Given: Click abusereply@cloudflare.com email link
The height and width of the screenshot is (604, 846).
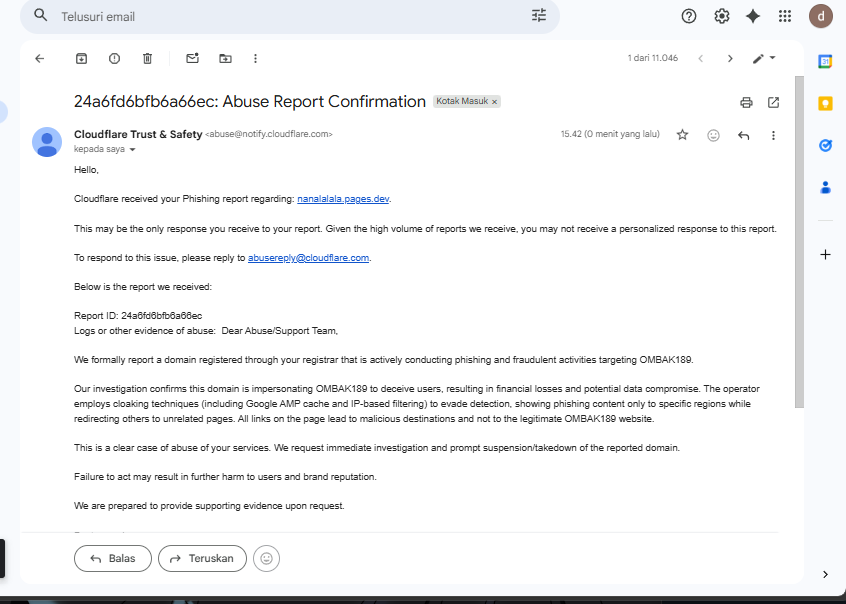Looking at the screenshot, I should pos(309,258).
